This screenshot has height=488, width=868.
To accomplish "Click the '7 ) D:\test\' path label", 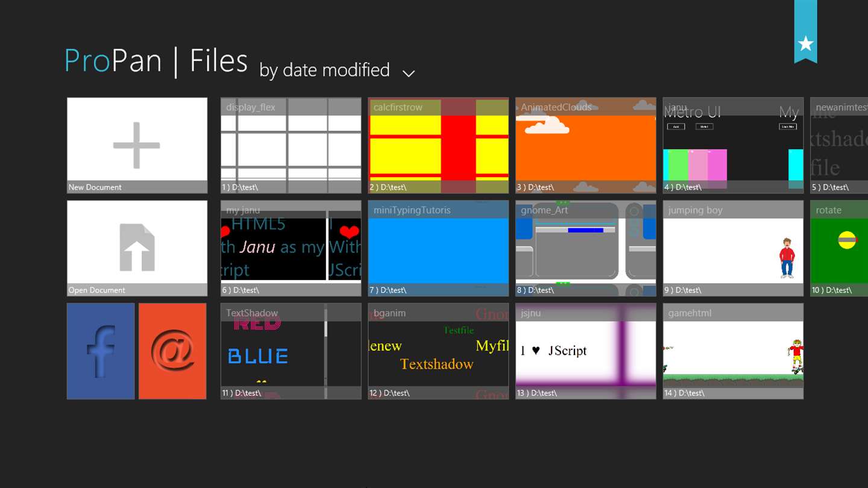I will 388,290.
